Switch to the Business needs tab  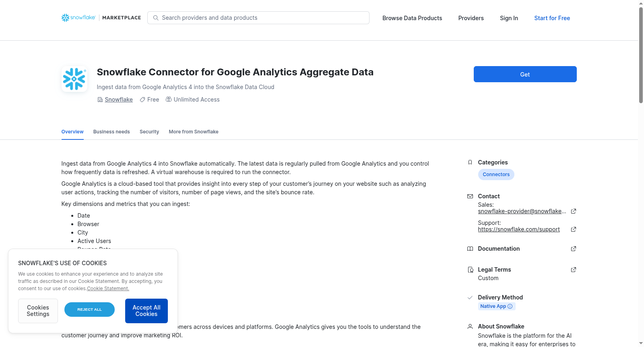[x=111, y=132]
